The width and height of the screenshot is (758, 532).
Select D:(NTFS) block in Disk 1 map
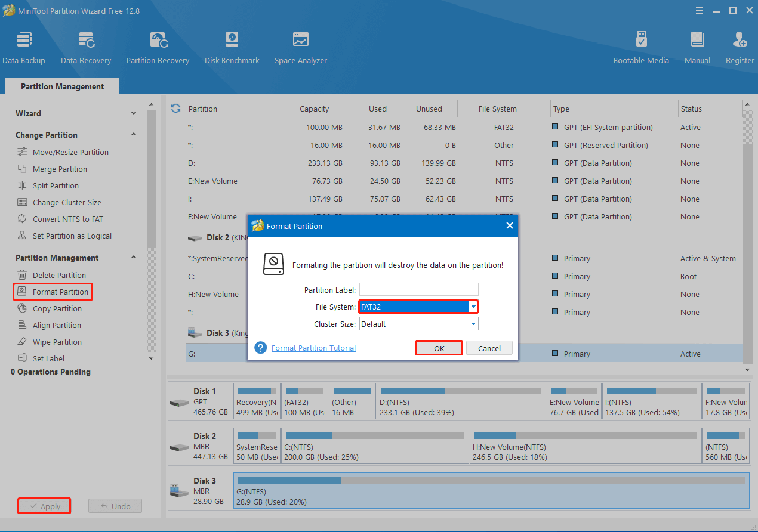click(461, 401)
